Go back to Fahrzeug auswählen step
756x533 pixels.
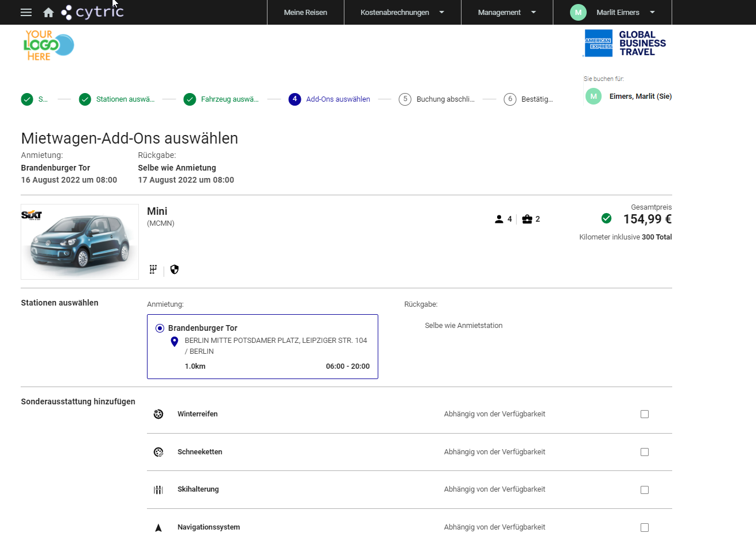[x=230, y=99]
